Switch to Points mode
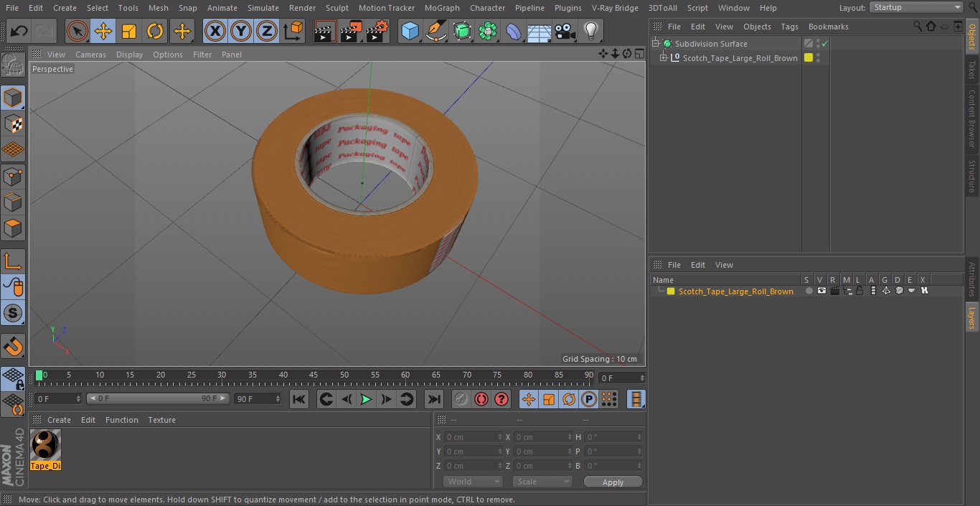Image resolution: width=980 pixels, height=506 pixels. [x=13, y=176]
